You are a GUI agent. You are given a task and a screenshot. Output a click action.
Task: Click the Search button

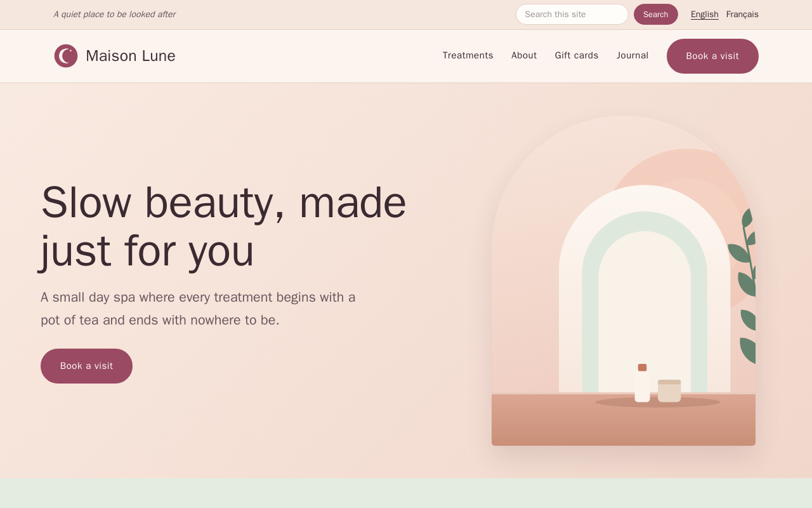click(655, 14)
